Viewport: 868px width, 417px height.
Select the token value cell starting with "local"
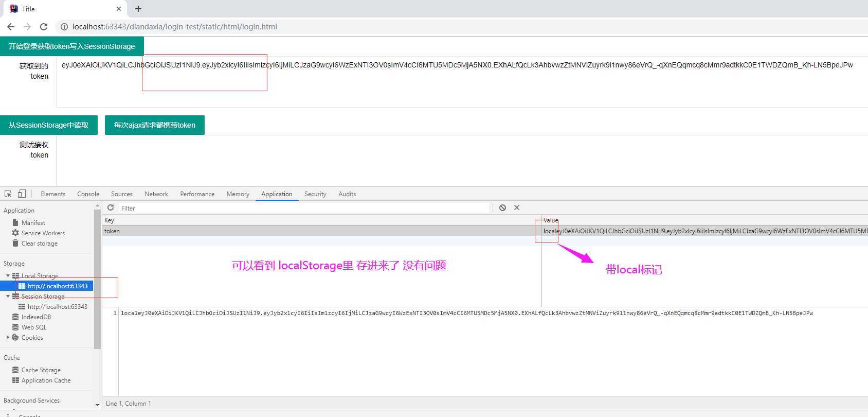(x=704, y=231)
